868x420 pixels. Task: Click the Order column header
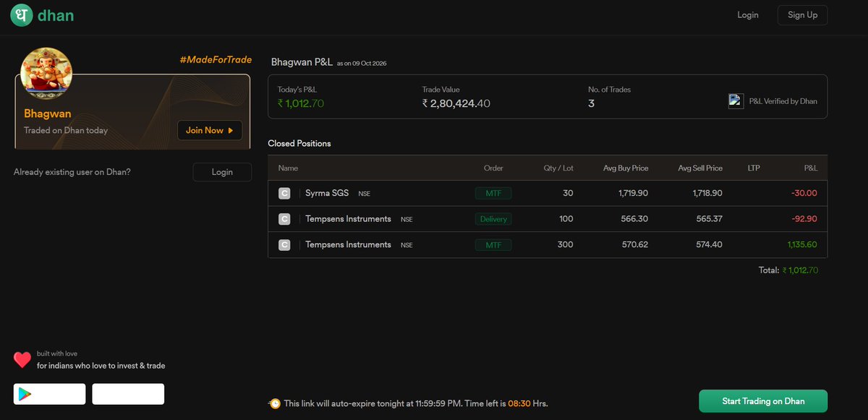click(493, 168)
